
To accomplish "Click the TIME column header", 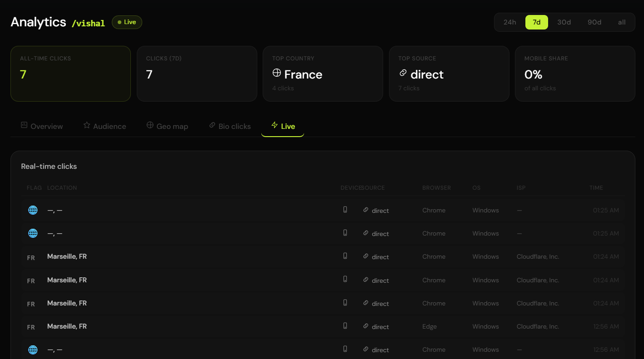I will click(x=596, y=188).
